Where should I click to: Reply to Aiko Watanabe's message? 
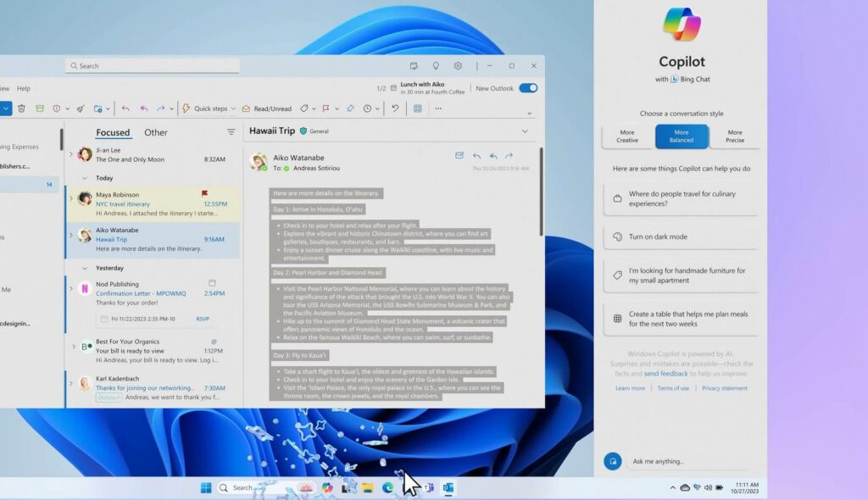pyautogui.click(x=124, y=108)
